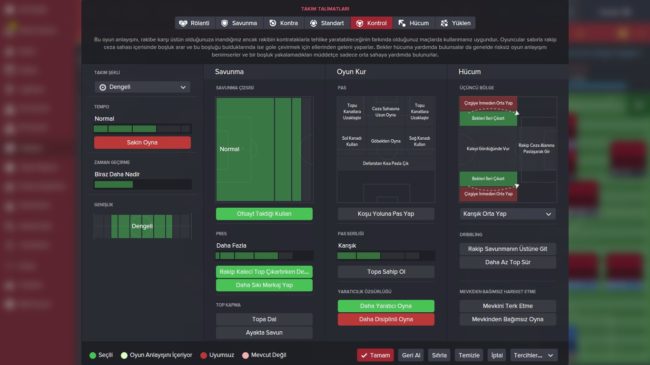Toggle Daha Yaratıcı Oyna

[x=386, y=306]
